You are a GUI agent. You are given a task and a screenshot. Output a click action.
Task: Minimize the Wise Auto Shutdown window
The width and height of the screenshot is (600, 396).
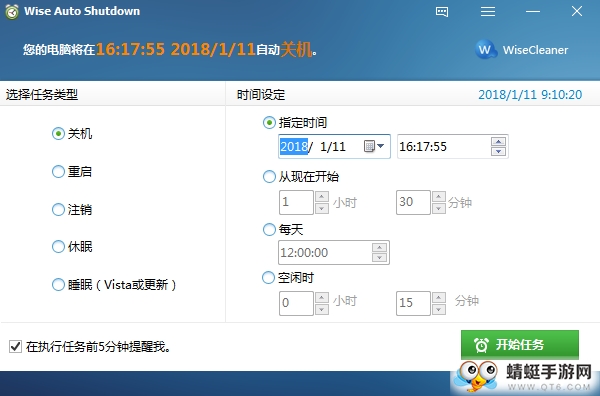pos(533,11)
